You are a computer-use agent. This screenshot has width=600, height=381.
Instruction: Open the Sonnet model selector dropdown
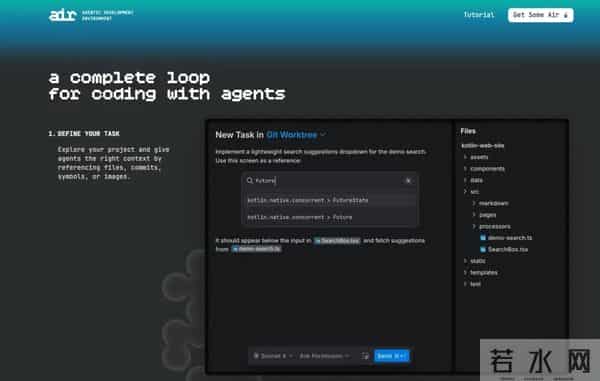(x=273, y=356)
